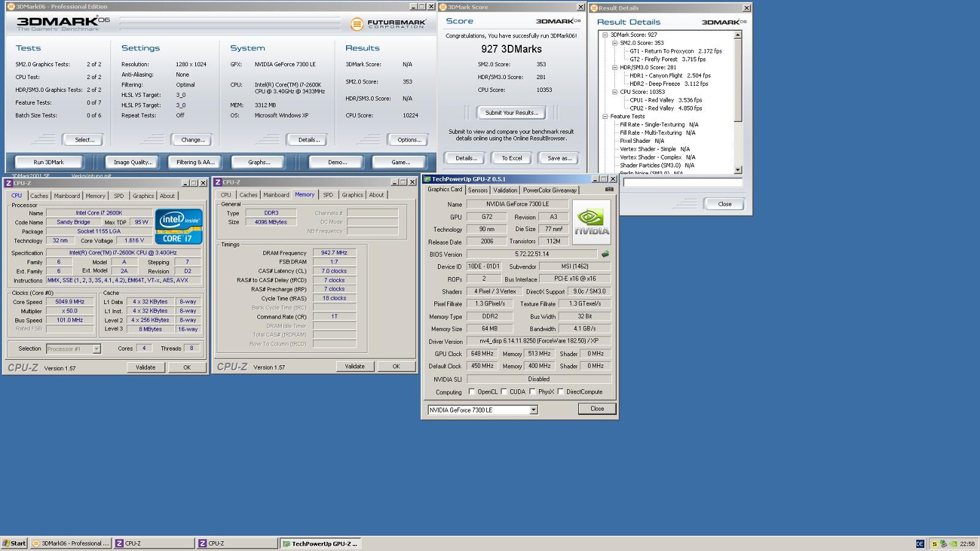The height and width of the screenshot is (551, 980).
Task: Enable the OpenCL checkbox
Action: pos(472,392)
